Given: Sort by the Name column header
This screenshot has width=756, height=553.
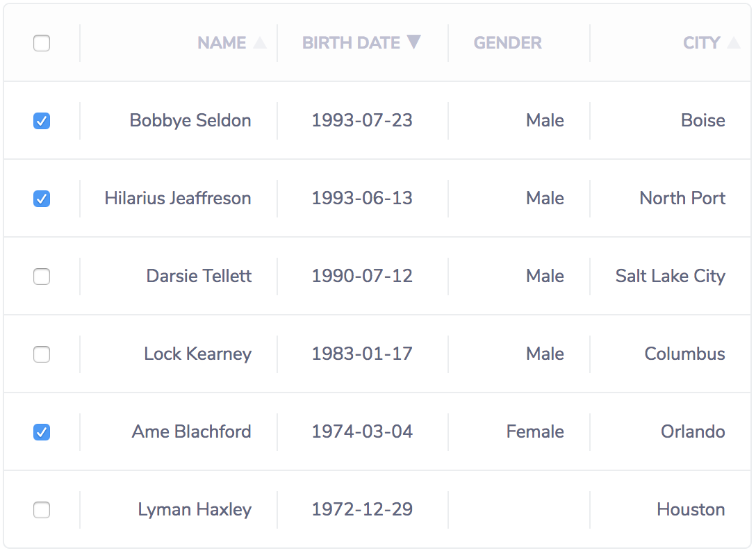Looking at the screenshot, I should click(x=222, y=43).
